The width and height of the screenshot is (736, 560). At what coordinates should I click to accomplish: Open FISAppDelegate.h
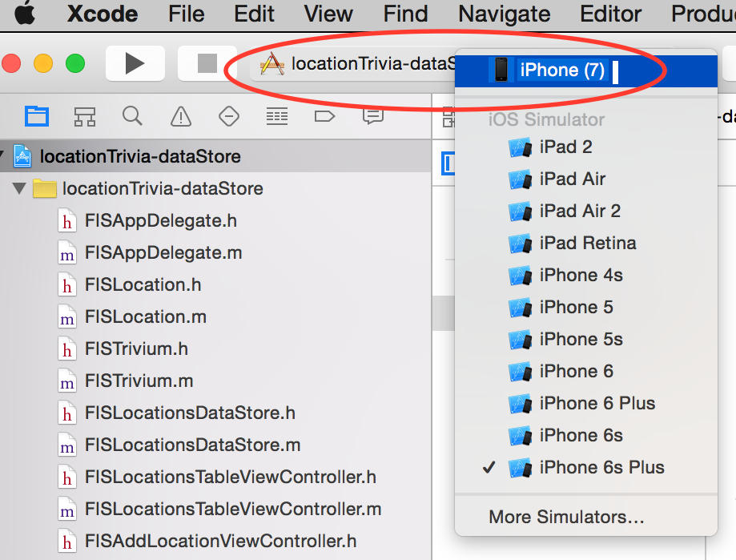tap(160, 220)
